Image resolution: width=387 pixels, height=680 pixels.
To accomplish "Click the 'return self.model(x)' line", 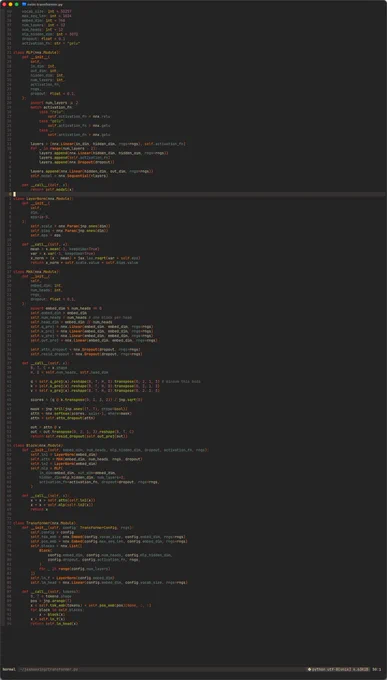I will [52, 190].
